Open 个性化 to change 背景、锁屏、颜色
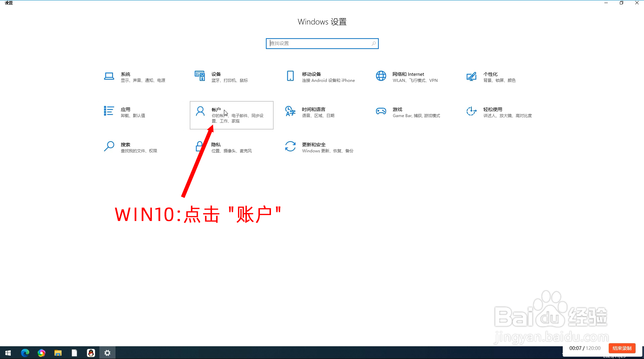The height and width of the screenshot is (359, 644). pyautogui.click(x=497, y=77)
